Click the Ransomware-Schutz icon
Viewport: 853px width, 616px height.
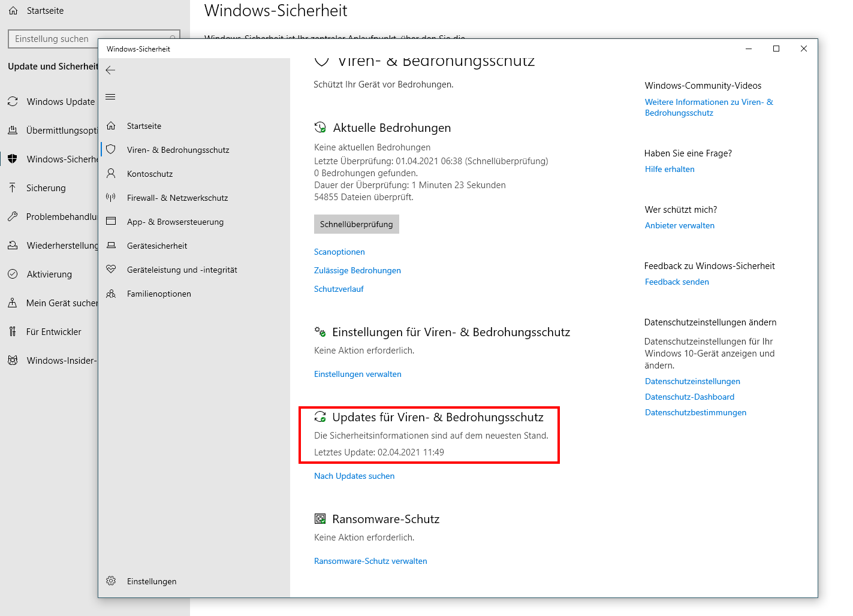(x=320, y=519)
